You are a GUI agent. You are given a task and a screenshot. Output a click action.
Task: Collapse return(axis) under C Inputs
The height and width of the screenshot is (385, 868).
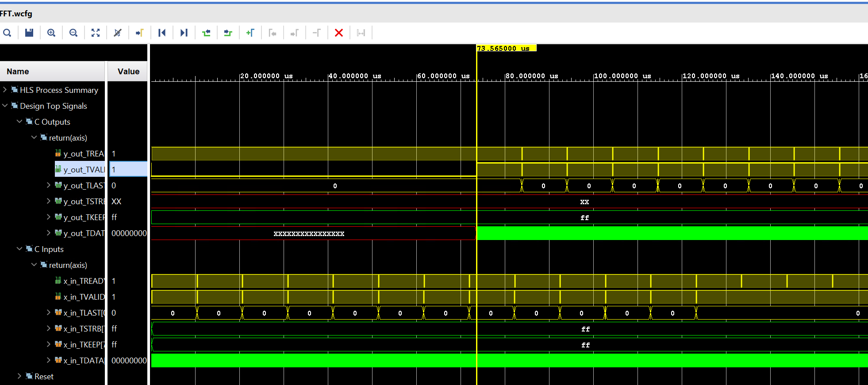tap(34, 265)
